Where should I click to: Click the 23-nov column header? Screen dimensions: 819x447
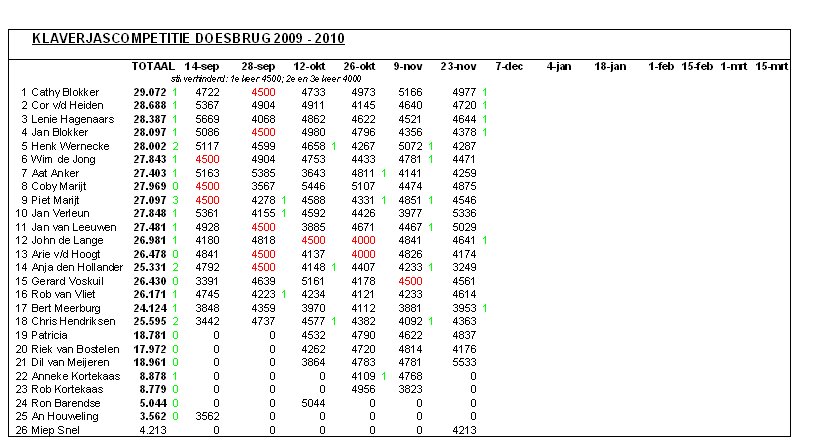pos(458,66)
